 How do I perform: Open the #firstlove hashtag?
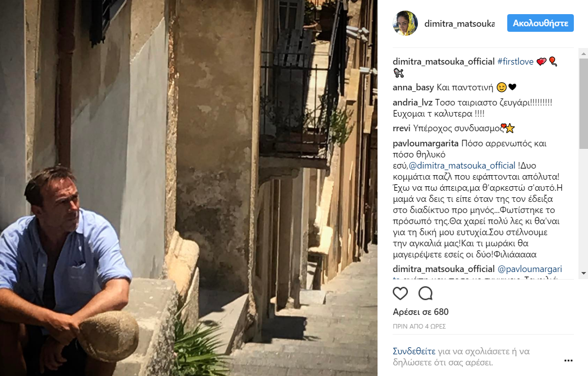(515, 62)
